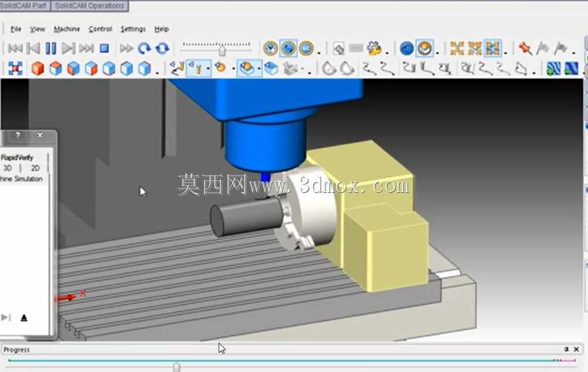Step back one move

(x=33, y=48)
